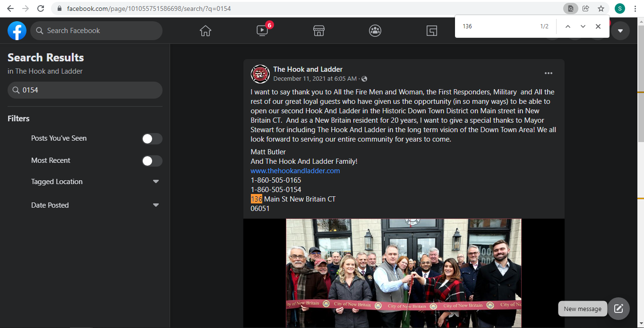Go to Facebook Home tab
This screenshot has width=644, height=328.
[x=205, y=31]
